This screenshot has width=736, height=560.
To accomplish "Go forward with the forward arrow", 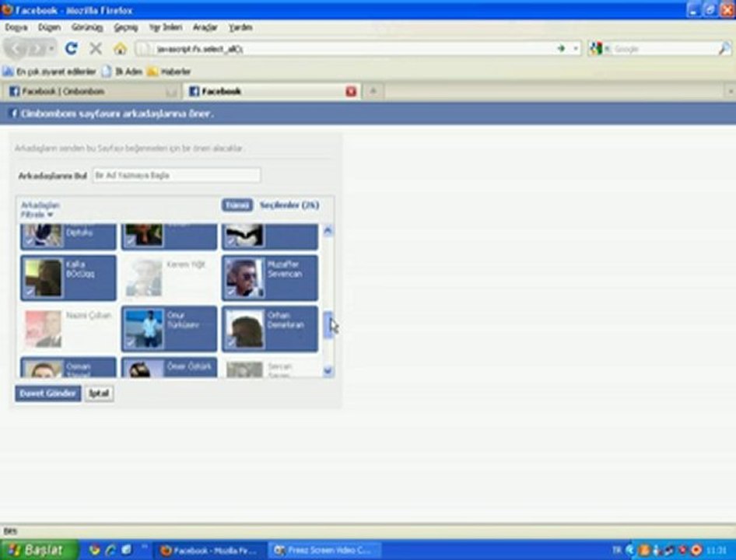I will pyautogui.click(x=37, y=48).
